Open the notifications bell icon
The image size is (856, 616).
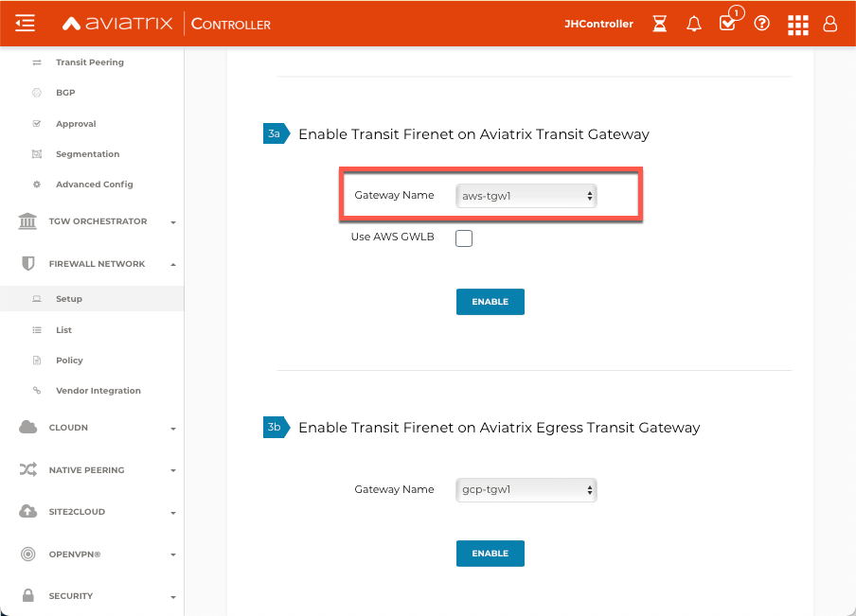click(x=693, y=24)
